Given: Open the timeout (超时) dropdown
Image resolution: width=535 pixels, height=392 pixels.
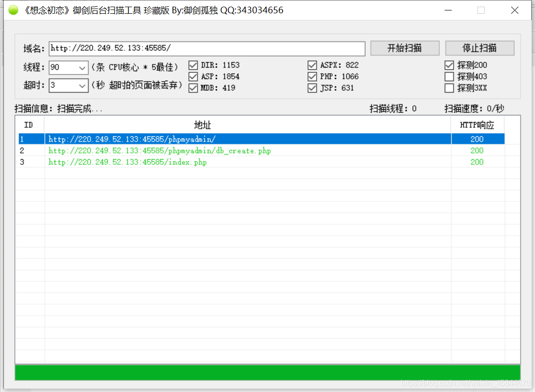Looking at the screenshot, I should (81, 86).
